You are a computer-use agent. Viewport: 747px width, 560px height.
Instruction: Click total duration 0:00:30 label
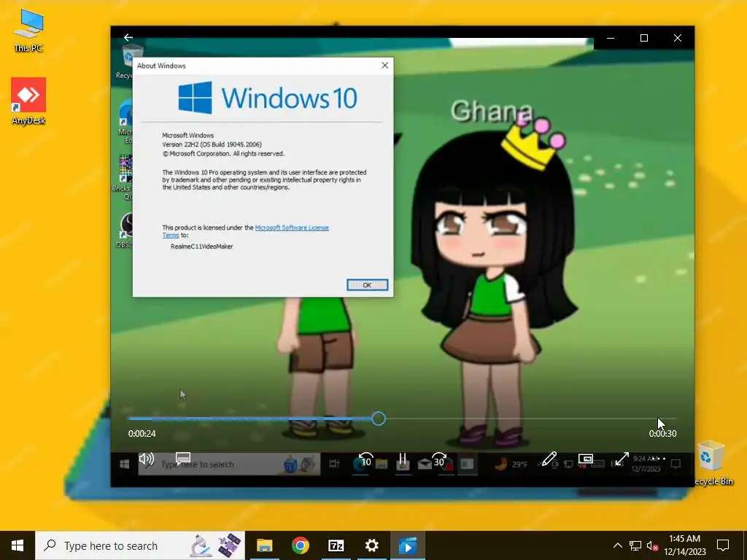[x=662, y=433]
